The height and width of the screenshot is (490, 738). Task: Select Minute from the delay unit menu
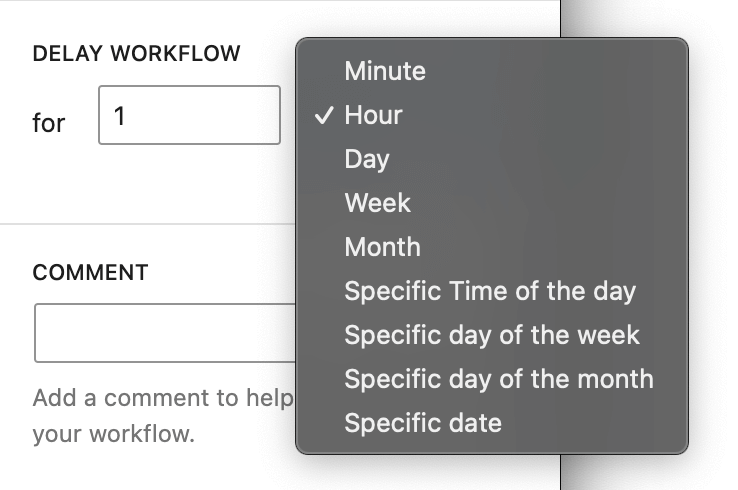(385, 71)
